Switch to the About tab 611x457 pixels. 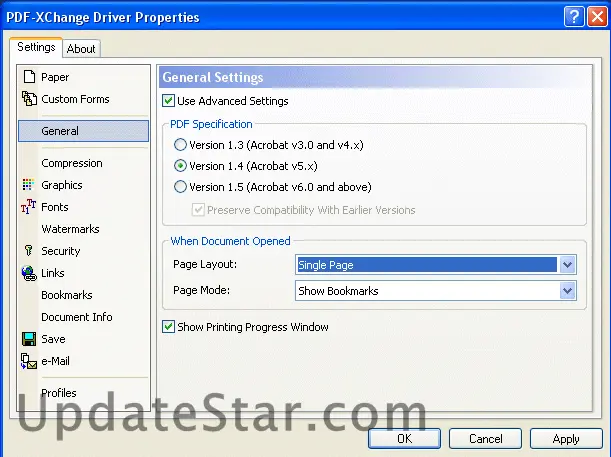(81, 49)
